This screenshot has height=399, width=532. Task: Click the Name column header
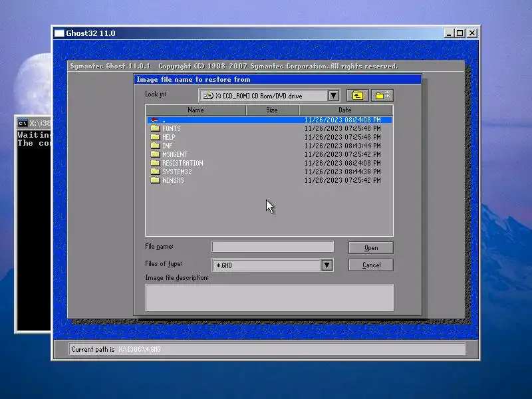196,110
